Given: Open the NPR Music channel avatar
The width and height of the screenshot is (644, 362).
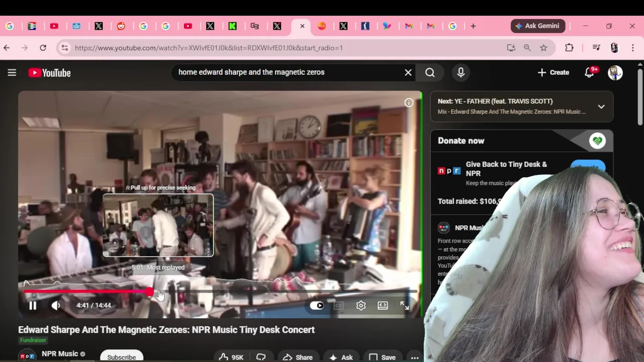Looking at the screenshot, I should pos(27,355).
